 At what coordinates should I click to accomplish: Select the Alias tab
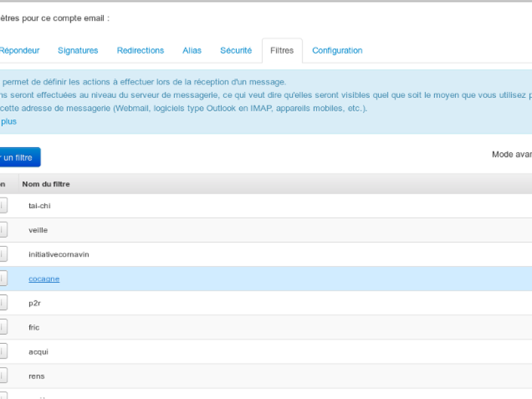point(192,51)
